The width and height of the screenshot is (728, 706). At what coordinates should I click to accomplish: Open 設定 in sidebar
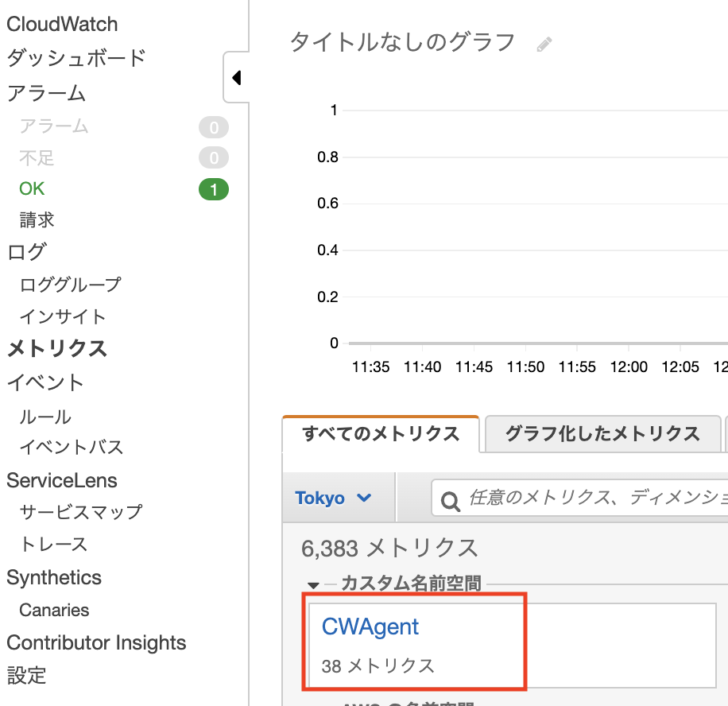[26, 675]
